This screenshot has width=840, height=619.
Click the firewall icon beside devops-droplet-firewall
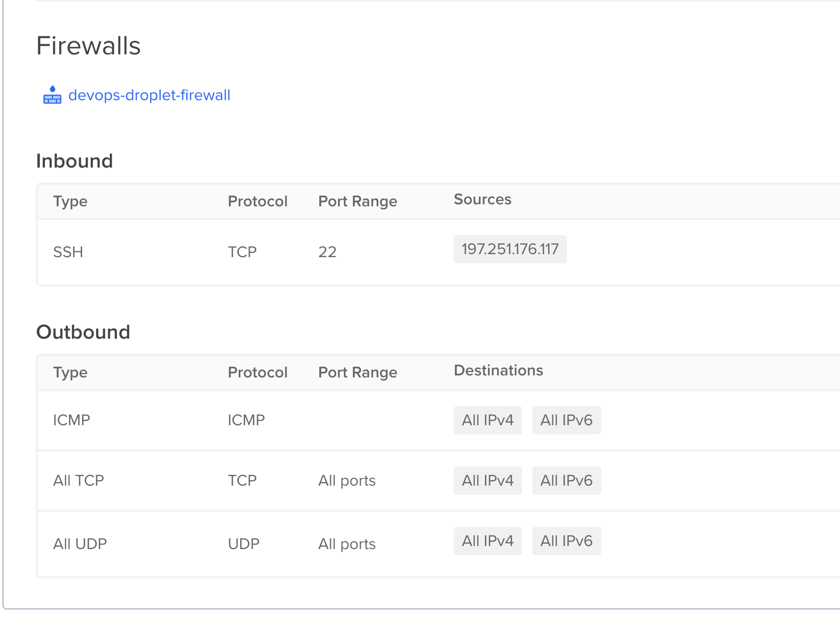click(x=52, y=95)
